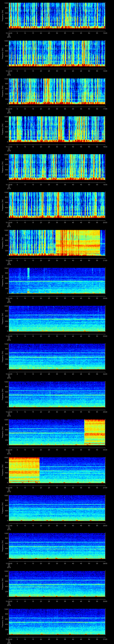Click the "10:29:00" start time label
Image resolution: width=114 pixels, height=644 pixels.
coord(9,601)
